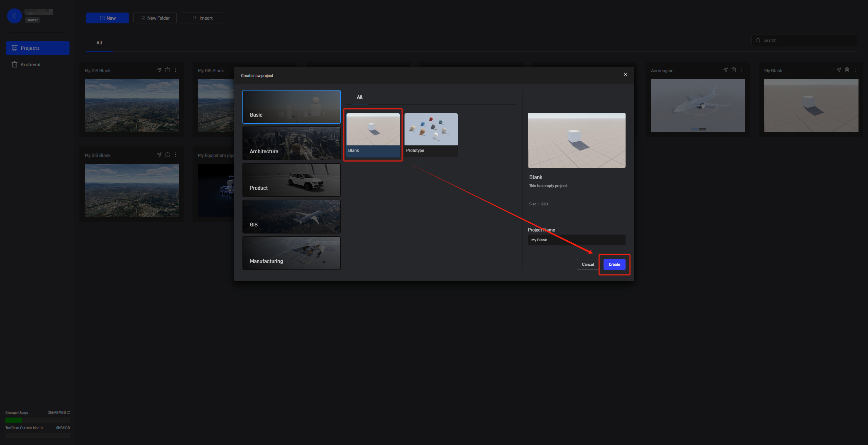Choose the Prototype template thumbnail
Image resolution: width=868 pixels, height=445 pixels.
click(x=431, y=135)
